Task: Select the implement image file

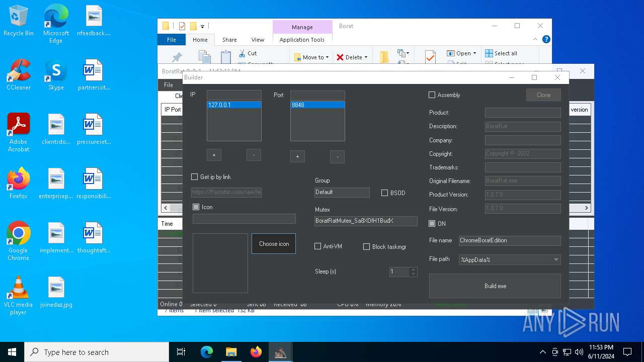Action: coord(56,238)
